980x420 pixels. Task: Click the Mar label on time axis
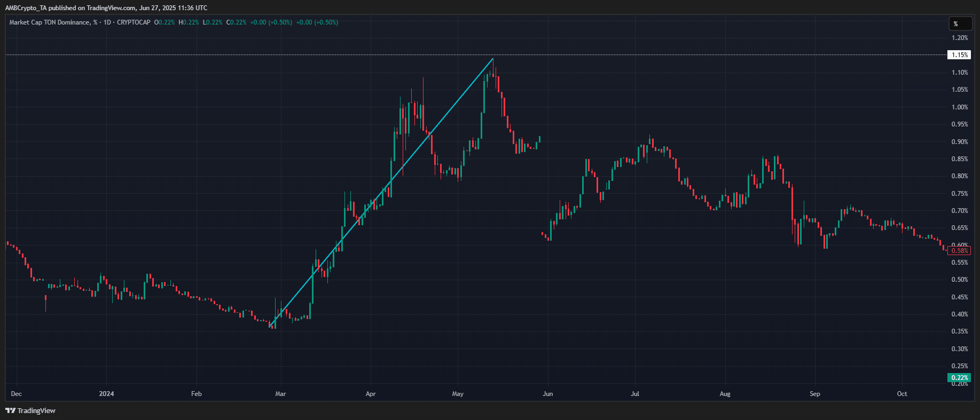280,394
